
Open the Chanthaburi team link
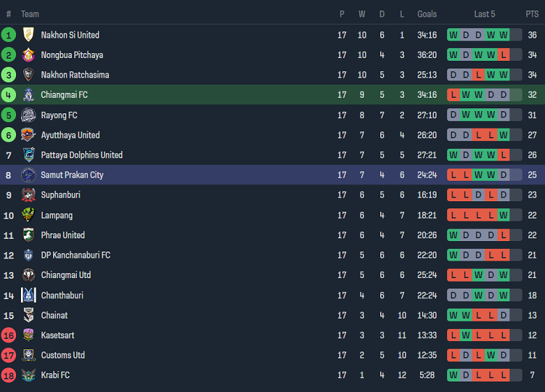click(62, 296)
